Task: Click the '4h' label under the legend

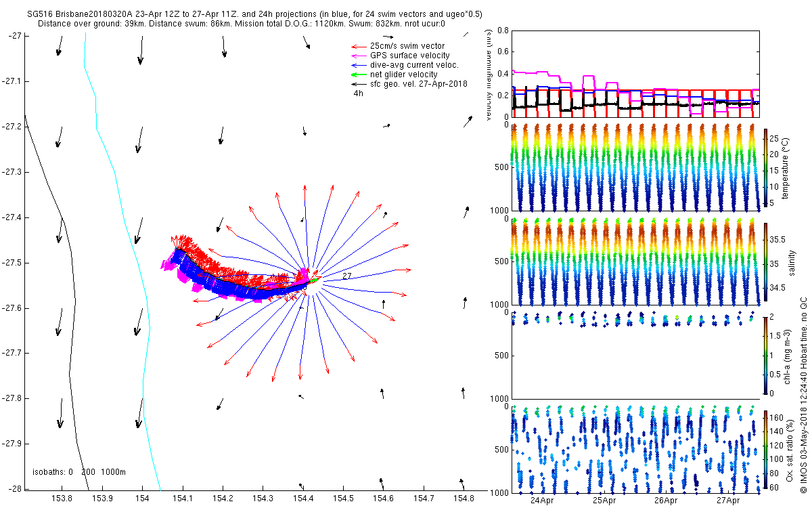Action: click(359, 93)
